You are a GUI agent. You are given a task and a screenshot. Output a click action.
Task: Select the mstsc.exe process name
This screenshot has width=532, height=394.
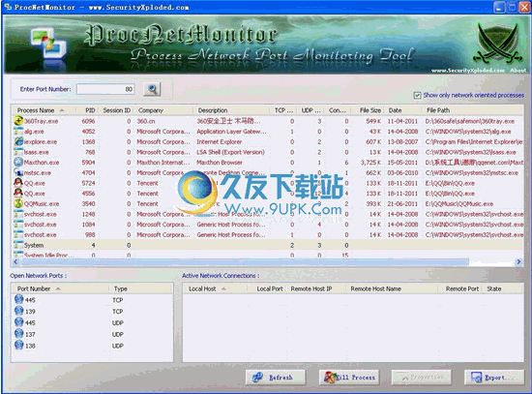[38, 173]
